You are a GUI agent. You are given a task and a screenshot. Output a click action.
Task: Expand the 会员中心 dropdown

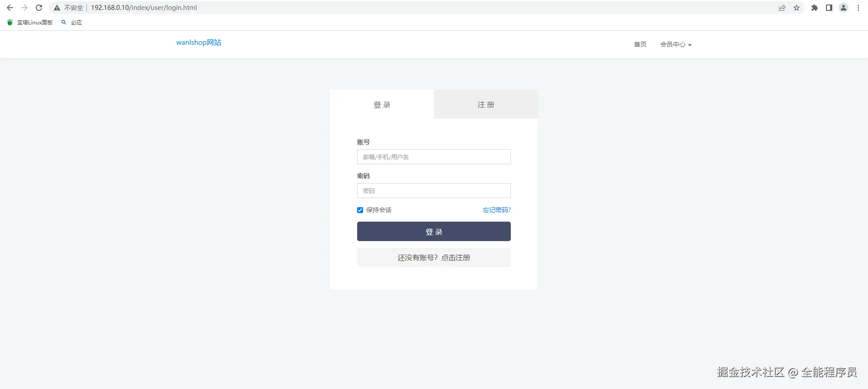pyautogui.click(x=675, y=44)
